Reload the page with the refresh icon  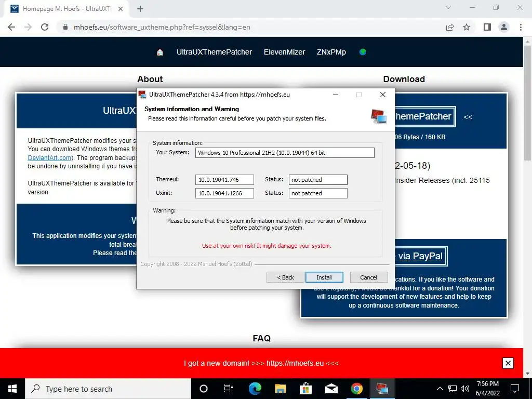tap(45, 27)
